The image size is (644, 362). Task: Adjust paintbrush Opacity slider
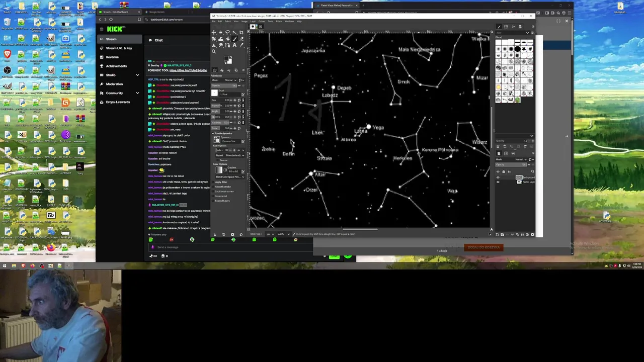[x=224, y=85]
